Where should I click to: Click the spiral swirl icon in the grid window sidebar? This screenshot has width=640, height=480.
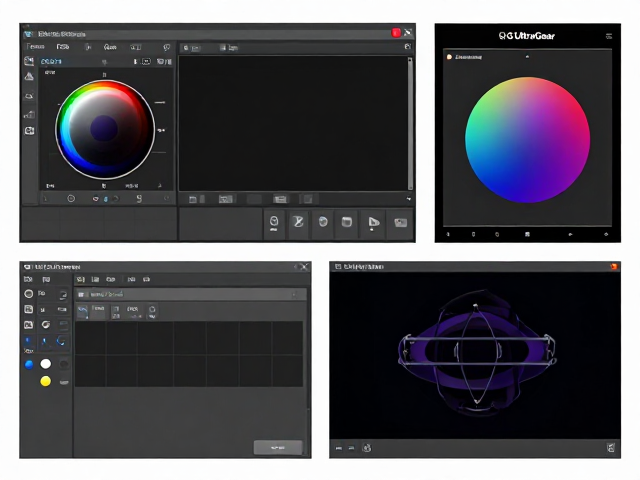click(x=46, y=324)
